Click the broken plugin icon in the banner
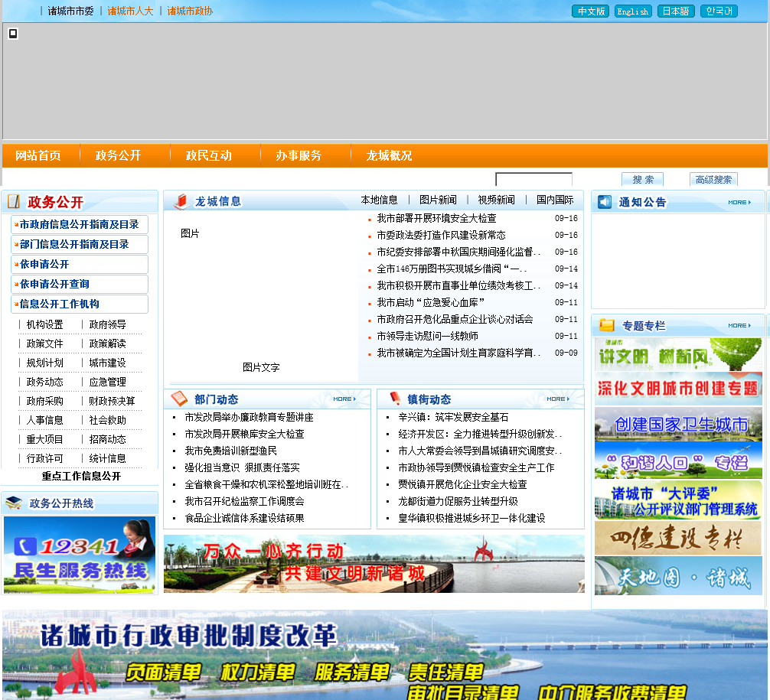 pos(13,33)
